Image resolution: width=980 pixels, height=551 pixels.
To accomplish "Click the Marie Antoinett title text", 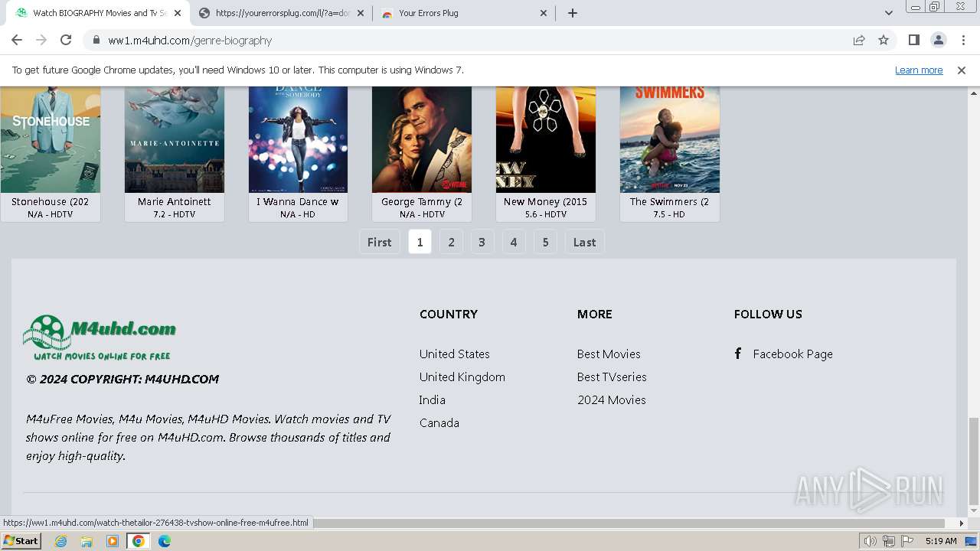I will coord(175,202).
